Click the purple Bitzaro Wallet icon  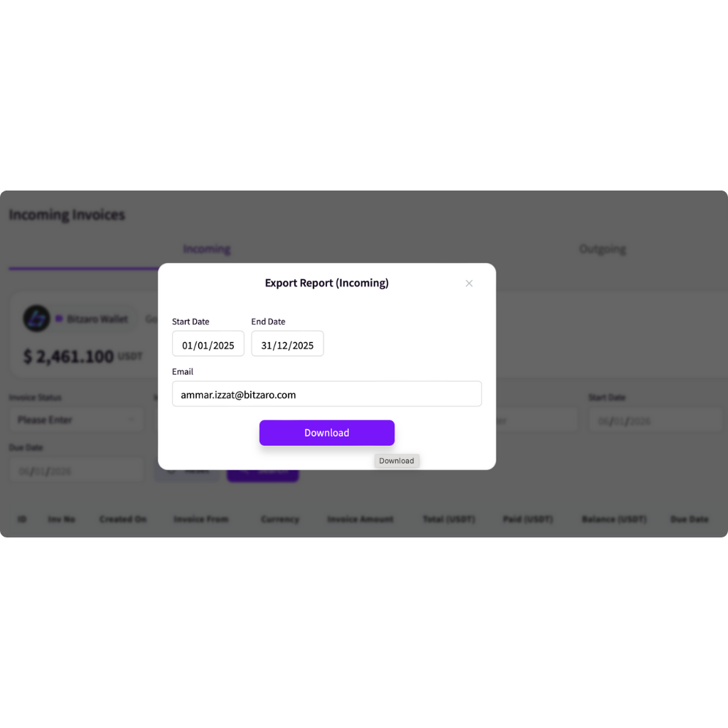coord(59,318)
